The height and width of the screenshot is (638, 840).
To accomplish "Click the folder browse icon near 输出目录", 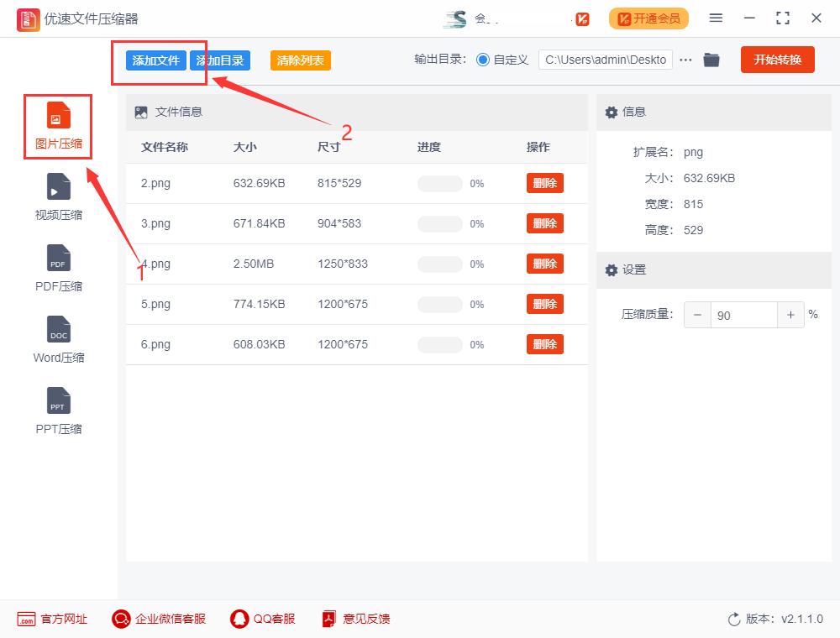I will tap(711, 60).
